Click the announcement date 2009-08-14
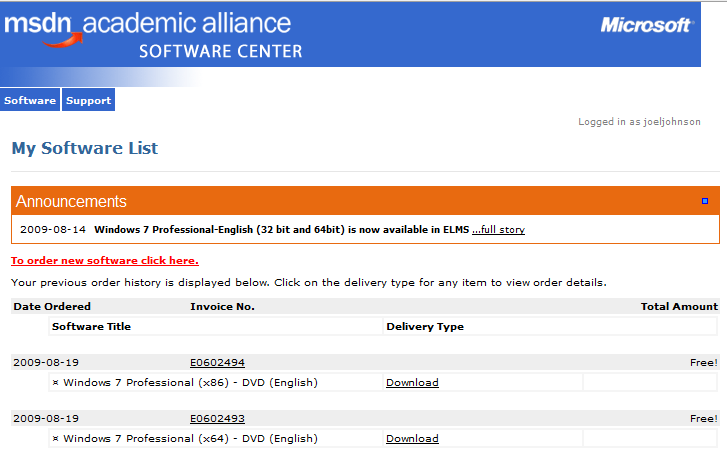727x465 pixels. tap(53, 229)
